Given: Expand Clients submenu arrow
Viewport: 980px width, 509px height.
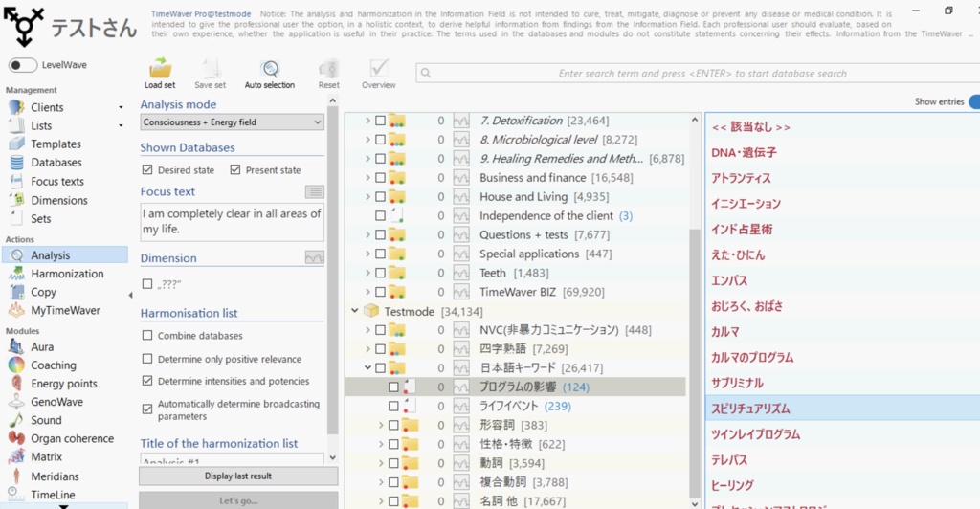Looking at the screenshot, I should click(121, 107).
